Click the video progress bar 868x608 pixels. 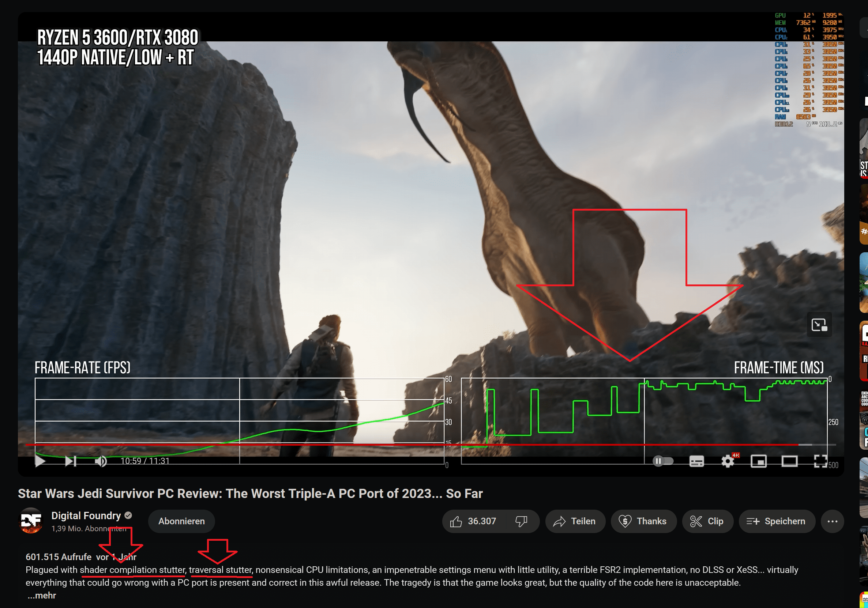click(x=431, y=445)
